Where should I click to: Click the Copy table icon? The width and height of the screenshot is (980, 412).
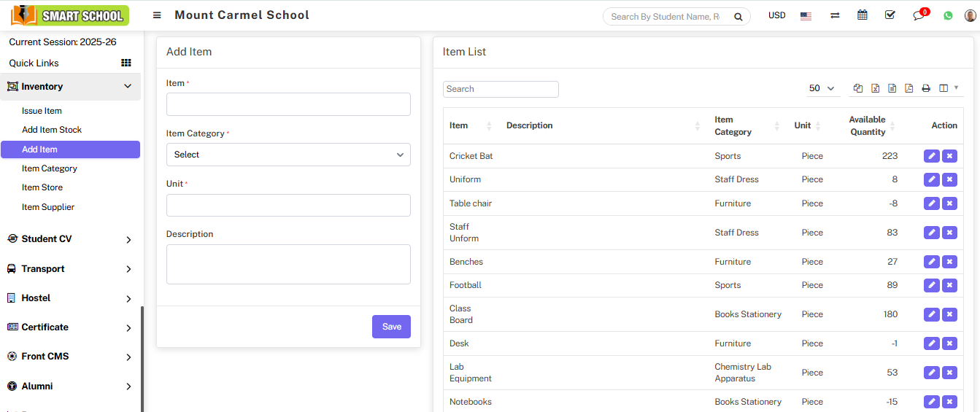point(858,88)
